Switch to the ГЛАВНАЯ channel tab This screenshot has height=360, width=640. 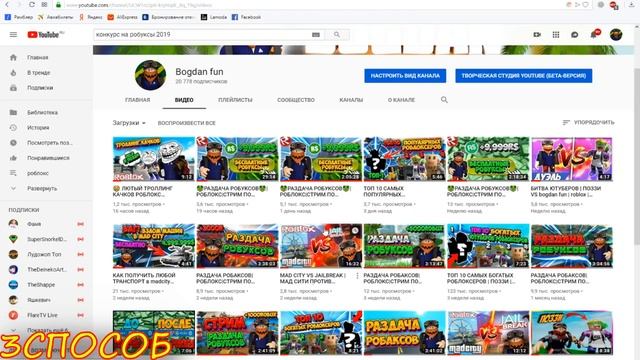[x=138, y=100]
